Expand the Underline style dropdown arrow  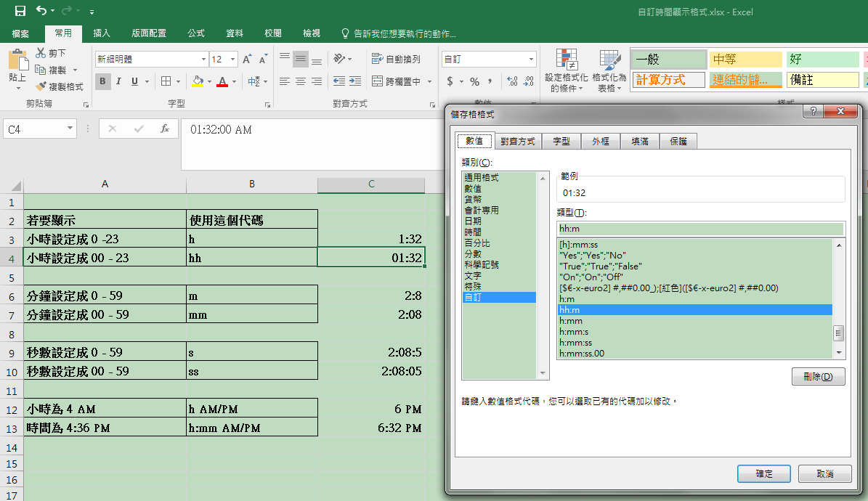click(147, 82)
